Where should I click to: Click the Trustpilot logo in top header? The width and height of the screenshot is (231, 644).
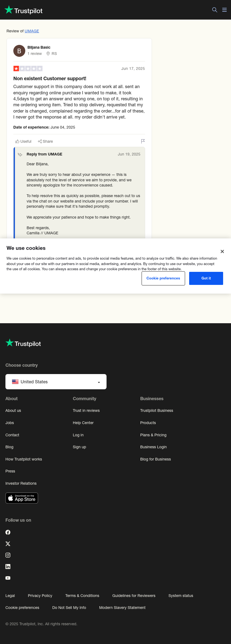(x=24, y=10)
